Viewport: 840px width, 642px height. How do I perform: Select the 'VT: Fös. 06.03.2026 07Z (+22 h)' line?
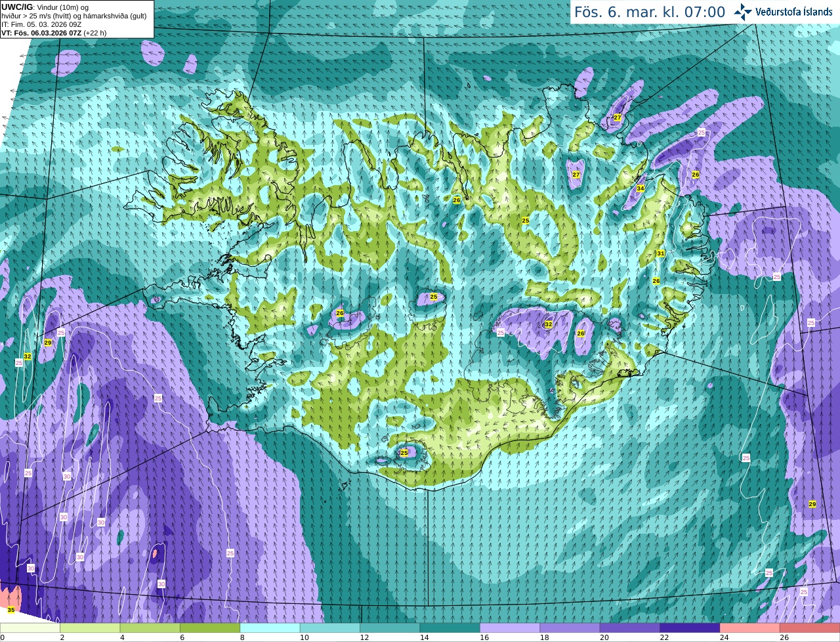point(54,33)
